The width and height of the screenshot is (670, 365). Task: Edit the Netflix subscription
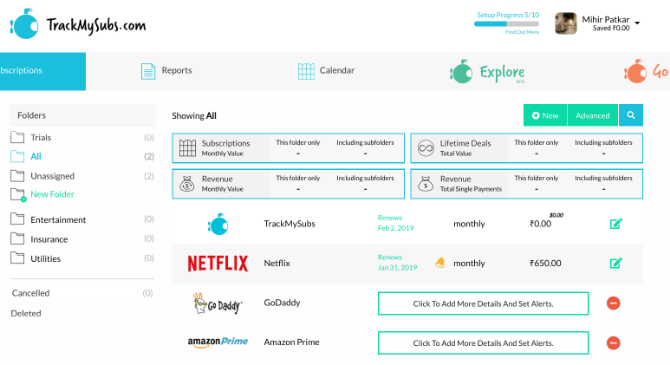616,263
